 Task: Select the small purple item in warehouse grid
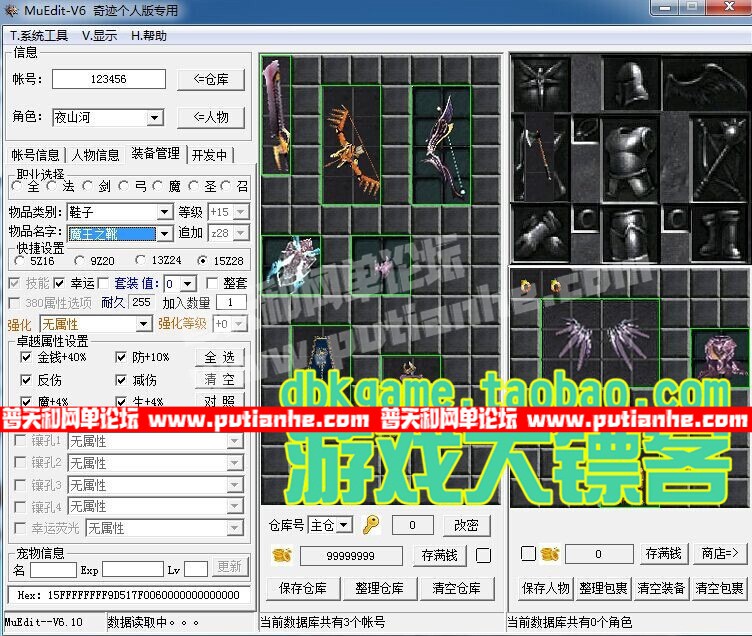pyautogui.click(x=381, y=264)
